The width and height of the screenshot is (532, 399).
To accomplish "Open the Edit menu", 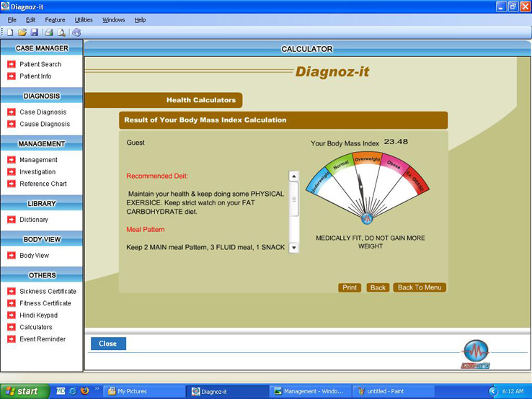I will coord(30,20).
